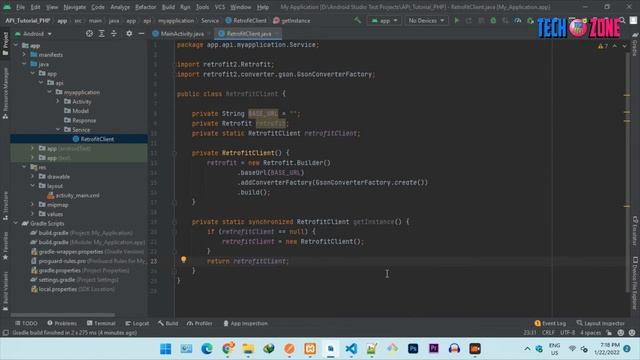Click the CRLF line separator status

(x=548, y=333)
